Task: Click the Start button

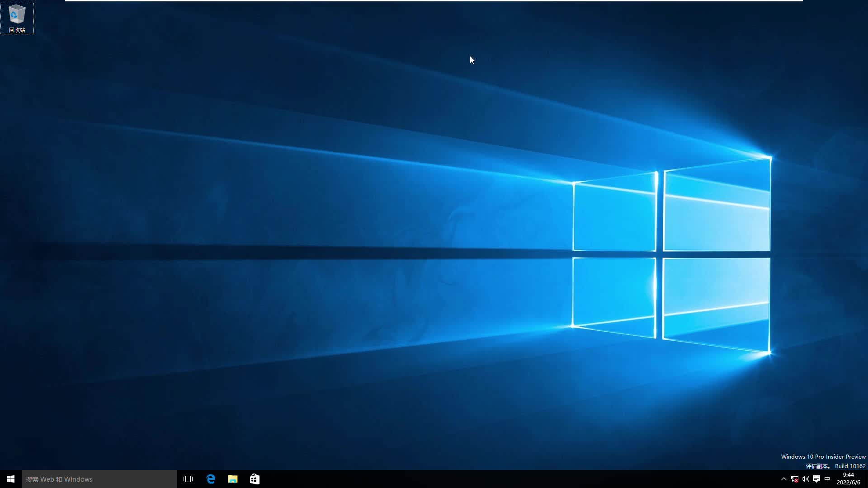Action: (x=9, y=479)
